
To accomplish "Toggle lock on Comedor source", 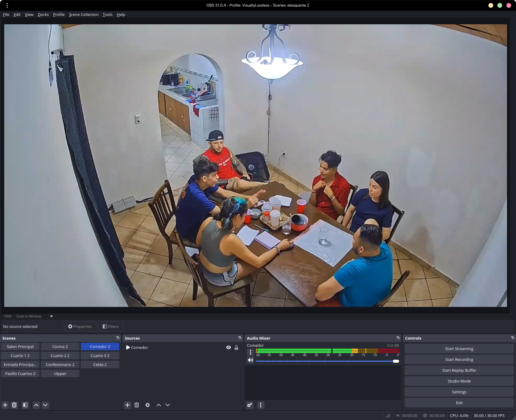I will click(236, 347).
